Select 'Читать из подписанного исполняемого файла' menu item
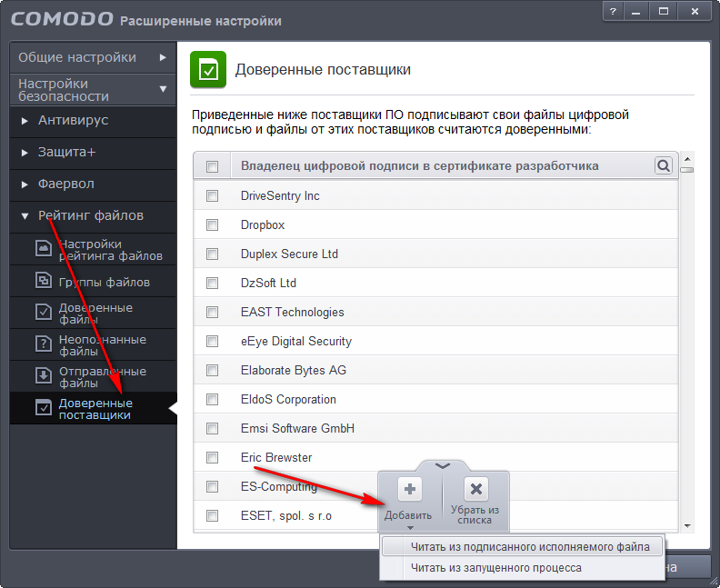720x588 pixels. [523, 547]
